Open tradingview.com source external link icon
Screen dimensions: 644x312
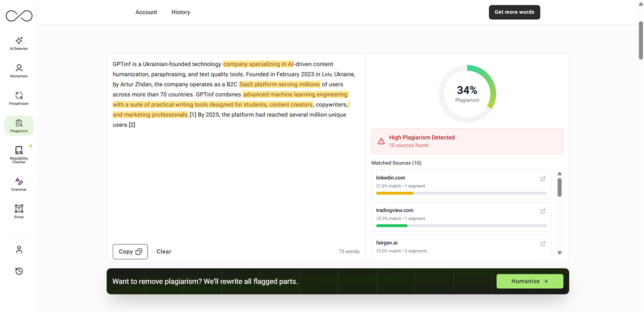(x=542, y=211)
